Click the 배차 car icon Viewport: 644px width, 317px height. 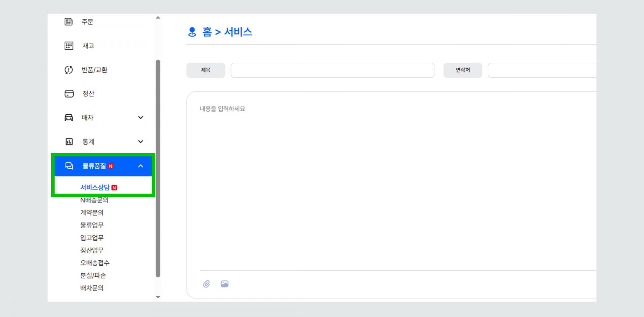[x=68, y=118]
